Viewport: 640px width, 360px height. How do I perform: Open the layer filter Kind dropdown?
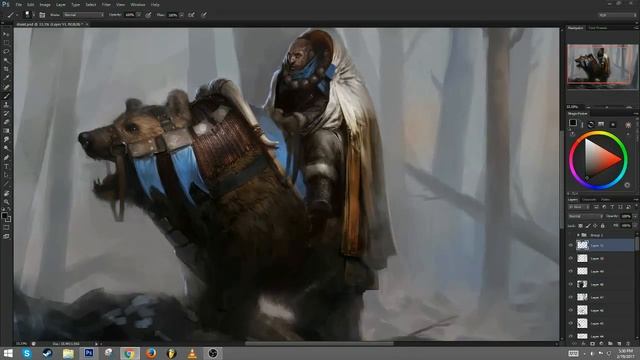click(x=578, y=207)
